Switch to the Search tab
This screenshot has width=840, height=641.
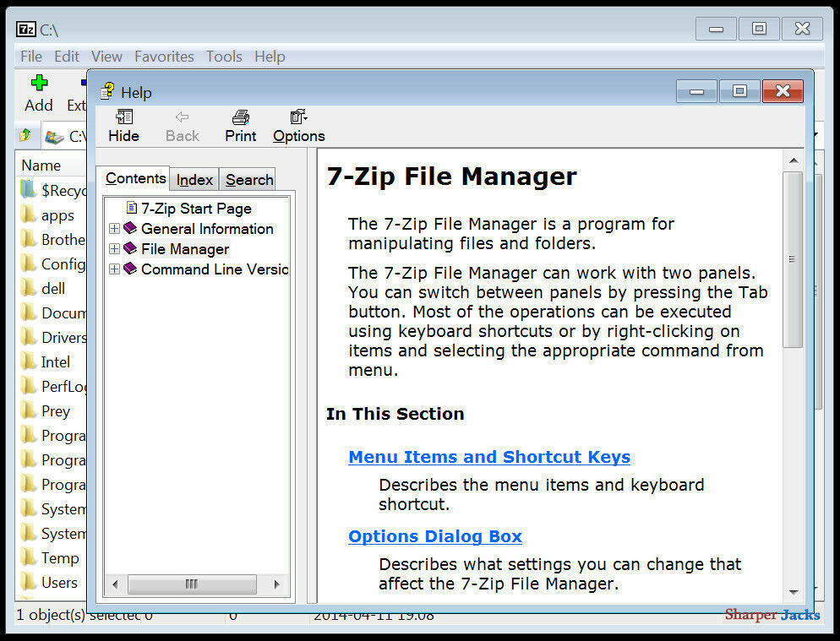249,180
